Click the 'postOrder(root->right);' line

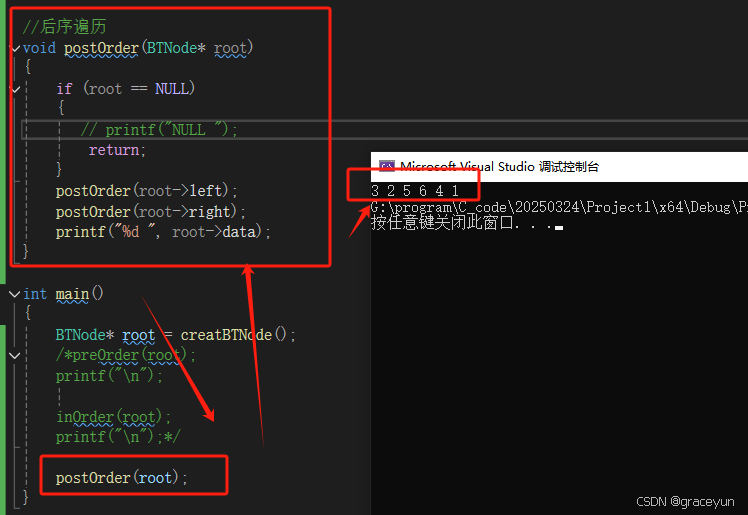[x=150, y=212]
